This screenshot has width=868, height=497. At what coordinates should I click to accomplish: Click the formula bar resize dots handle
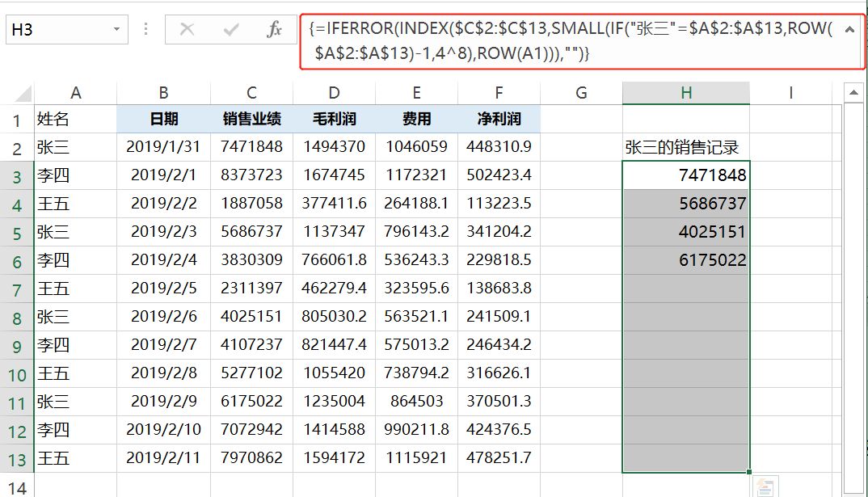tap(146, 29)
